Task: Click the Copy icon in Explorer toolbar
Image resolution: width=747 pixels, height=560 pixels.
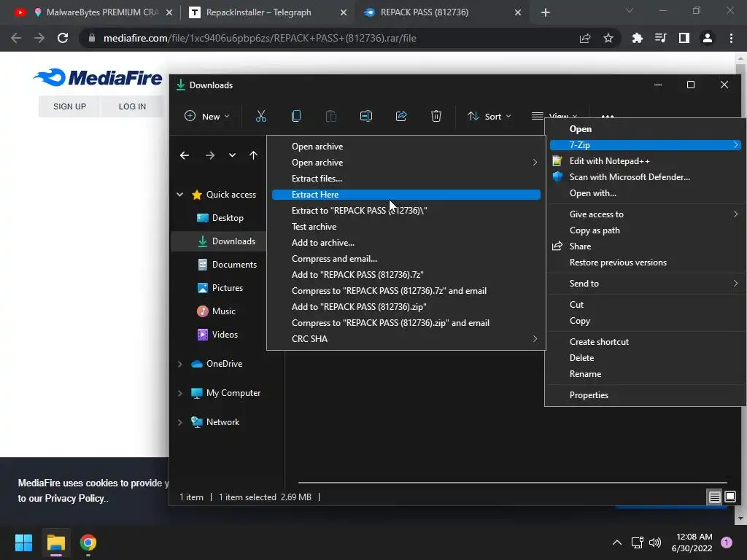Action: [x=296, y=116]
